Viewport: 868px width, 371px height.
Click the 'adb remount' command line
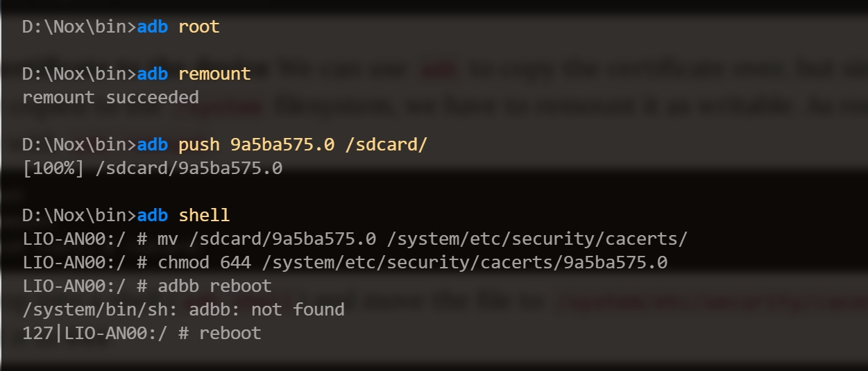coord(137,74)
